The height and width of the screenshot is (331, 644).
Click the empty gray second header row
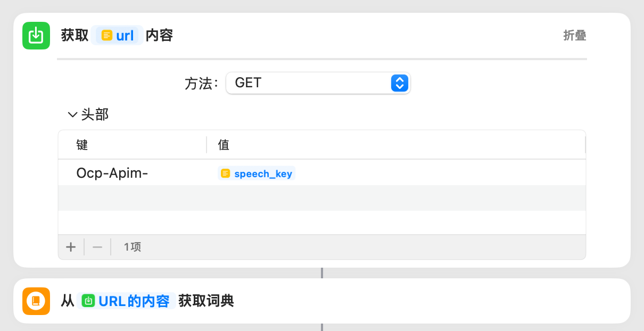[321, 198]
